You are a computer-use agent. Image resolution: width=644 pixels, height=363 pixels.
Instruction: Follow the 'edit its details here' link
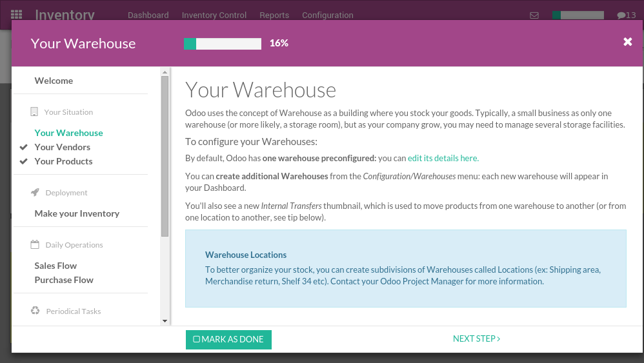[x=443, y=159]
